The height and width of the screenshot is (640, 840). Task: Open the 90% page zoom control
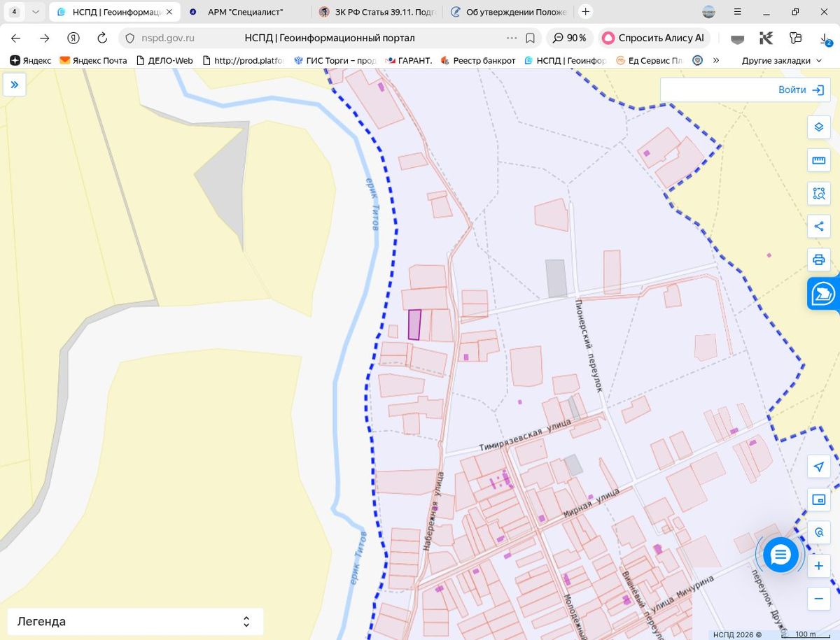click(x=569, y=38)
